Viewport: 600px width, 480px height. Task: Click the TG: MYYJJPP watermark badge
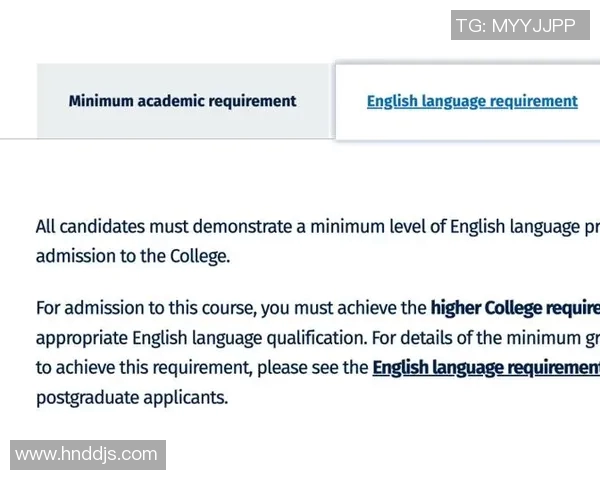click(520, 25)
